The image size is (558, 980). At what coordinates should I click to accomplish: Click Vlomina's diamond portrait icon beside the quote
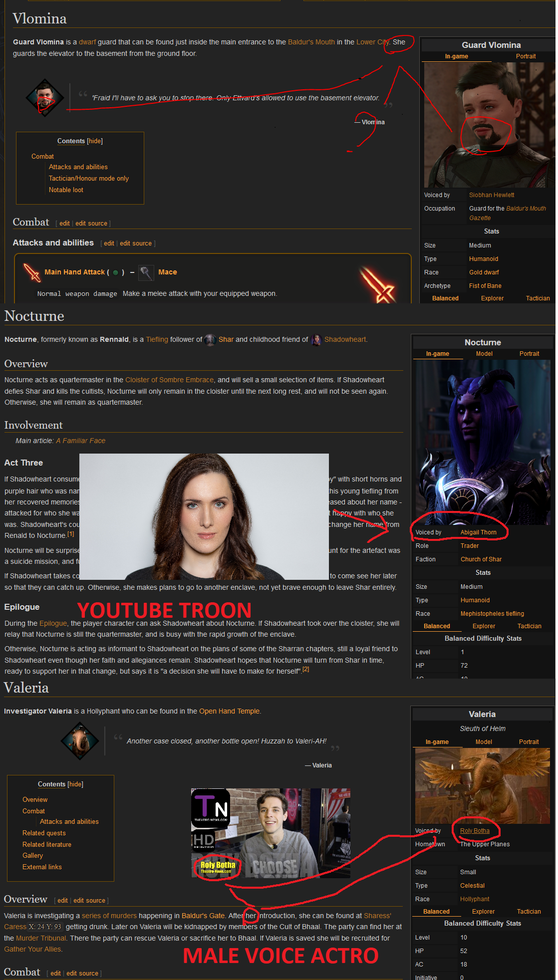(x=45, y=98)
